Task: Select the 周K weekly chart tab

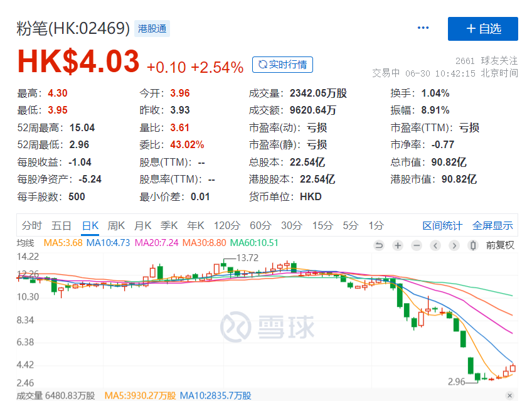Action: click(x=117, y=225)
